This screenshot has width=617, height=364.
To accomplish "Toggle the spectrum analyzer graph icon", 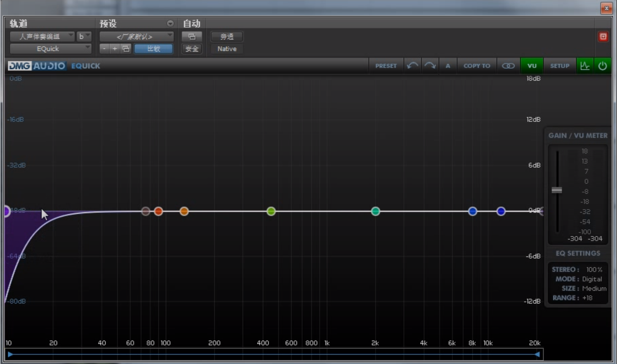I will tap(585, 66).
